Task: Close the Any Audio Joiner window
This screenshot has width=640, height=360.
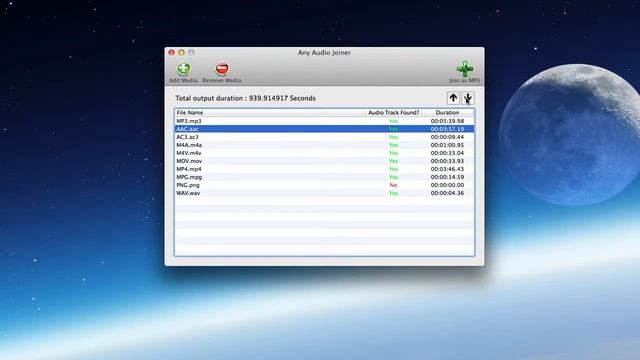Action: pos(171,53)
